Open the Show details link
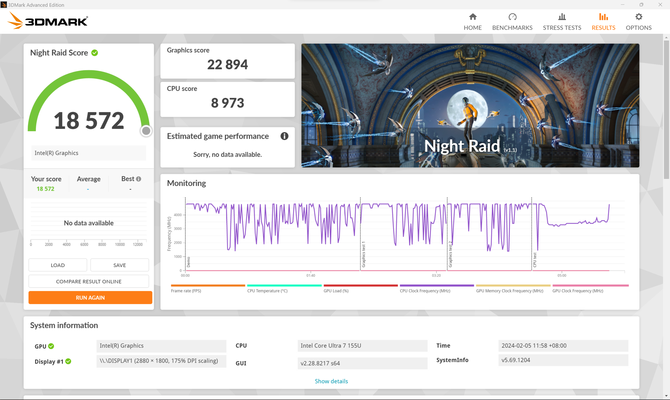This screenshot has width=670, height=400. (x=331, y=381)
